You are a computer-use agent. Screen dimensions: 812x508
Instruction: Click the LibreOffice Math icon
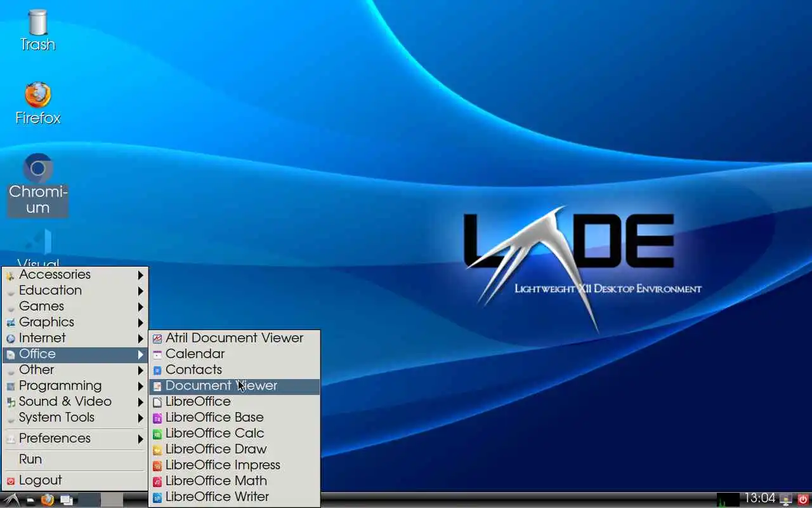[157, 481]
